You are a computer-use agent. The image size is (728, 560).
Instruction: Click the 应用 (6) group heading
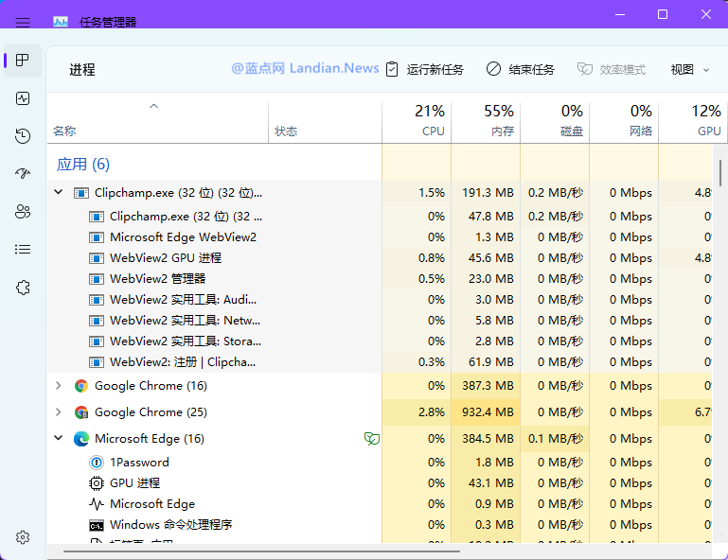[x=83, y=165]
